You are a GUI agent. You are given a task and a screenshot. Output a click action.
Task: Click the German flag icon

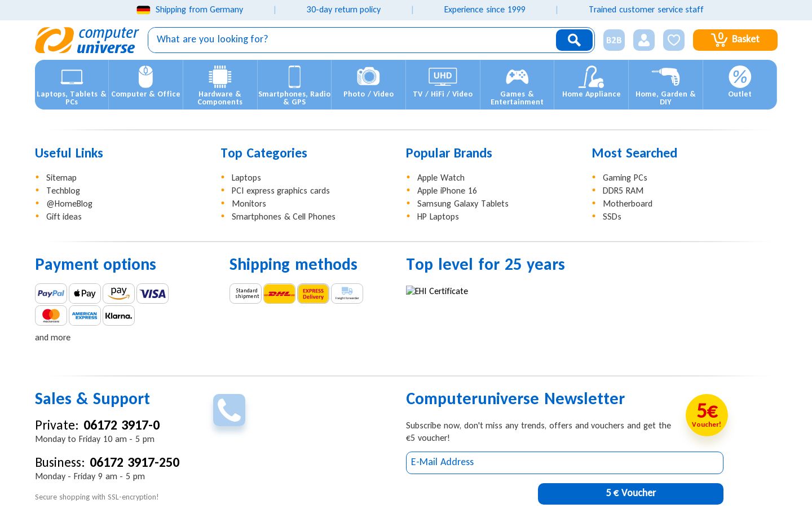click(143, 10)
